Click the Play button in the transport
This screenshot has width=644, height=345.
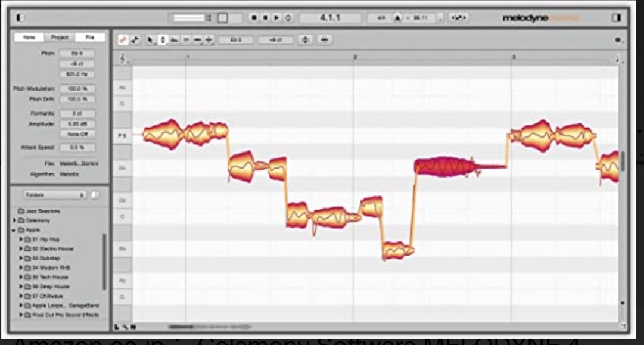point(276,18)
